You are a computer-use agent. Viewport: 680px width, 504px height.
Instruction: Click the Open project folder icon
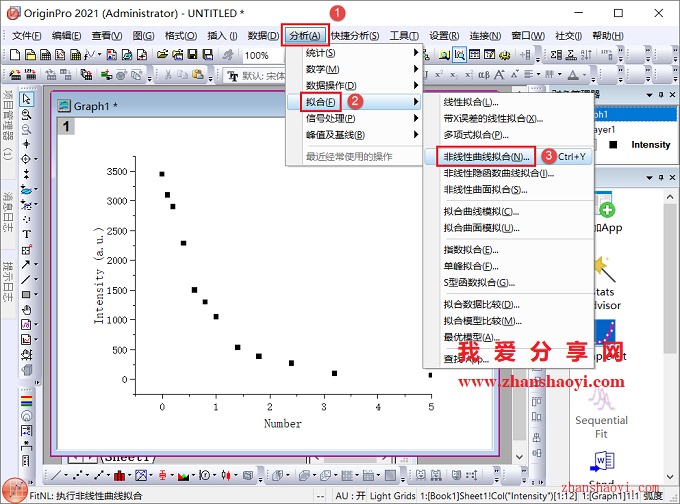(162, 55)
